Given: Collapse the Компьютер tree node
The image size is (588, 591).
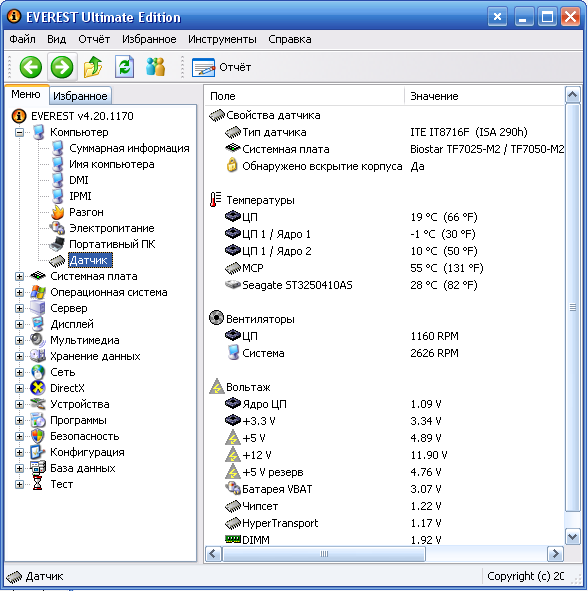Looking at the screenshot, I should pos(19,132).
